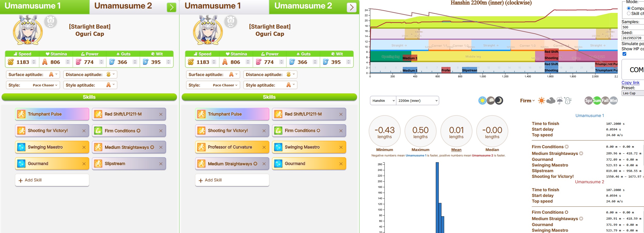Select the sunny daytime icon
The image size is (644, 233).
click(x=482, y=101)
